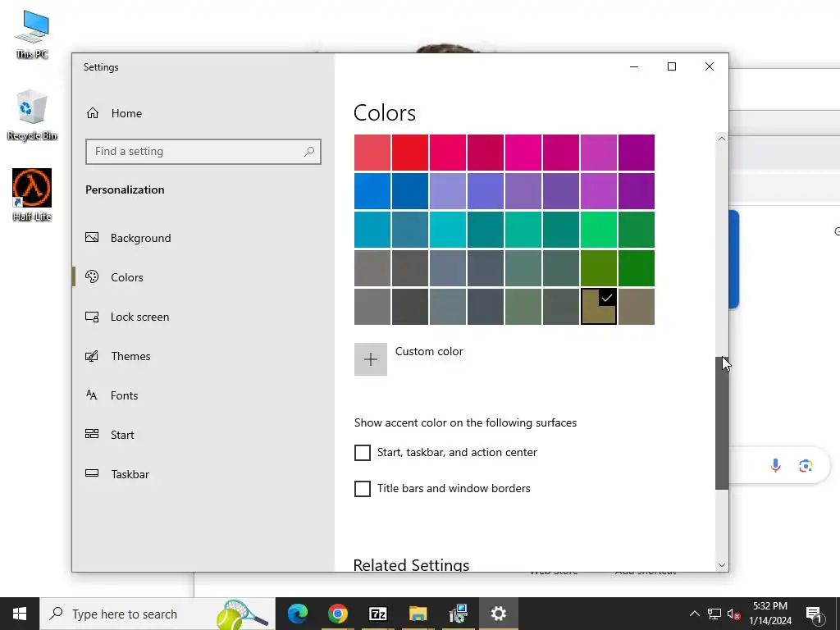Open the virtual machine tools taskbar icon

(x=458, y=614)
